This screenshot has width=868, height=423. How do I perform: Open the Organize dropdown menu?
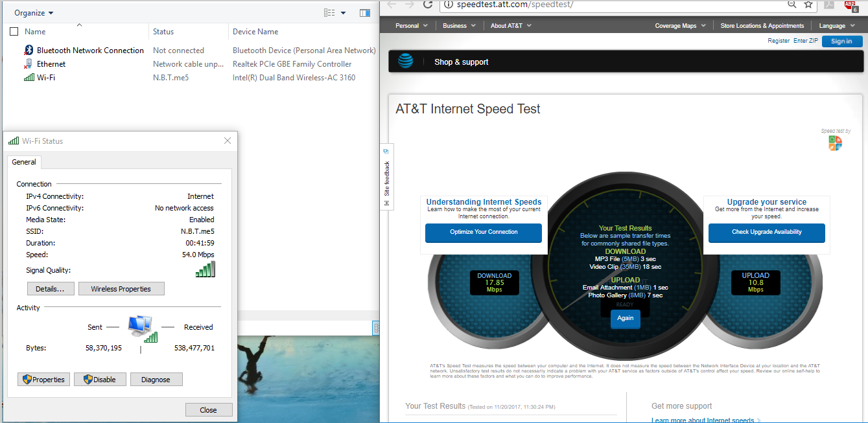coord(34,13)
